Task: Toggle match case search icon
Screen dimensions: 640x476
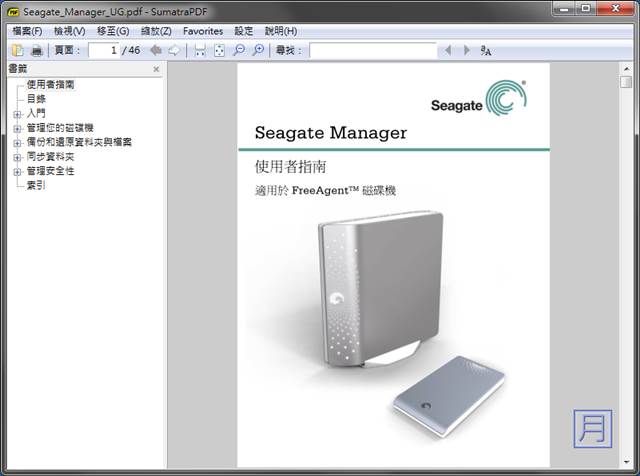Action: [486, 50]
